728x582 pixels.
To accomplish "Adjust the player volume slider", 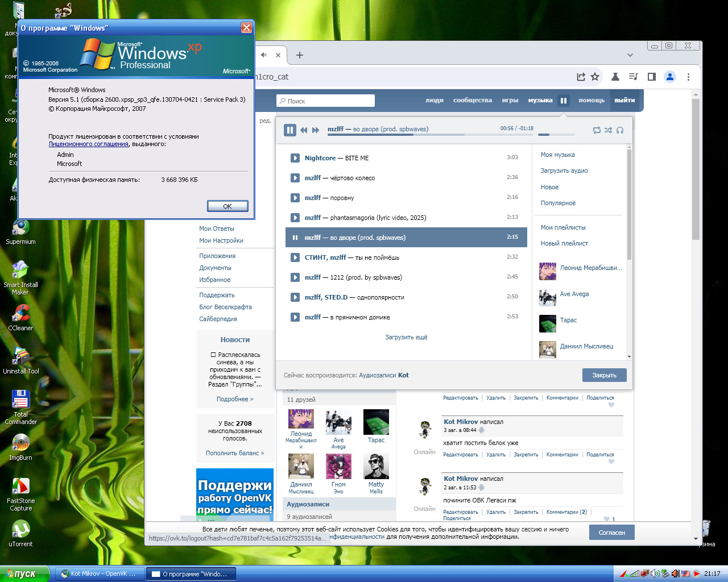I will [x=556, y=135].
